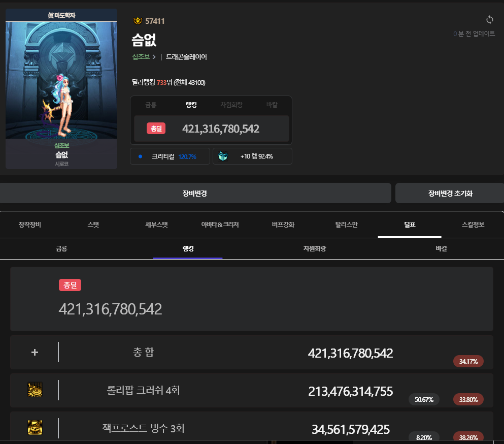The height and width of the screenshot is (444, 504).
Task: Click the 50.67% share badge
Action: (424, 399)
